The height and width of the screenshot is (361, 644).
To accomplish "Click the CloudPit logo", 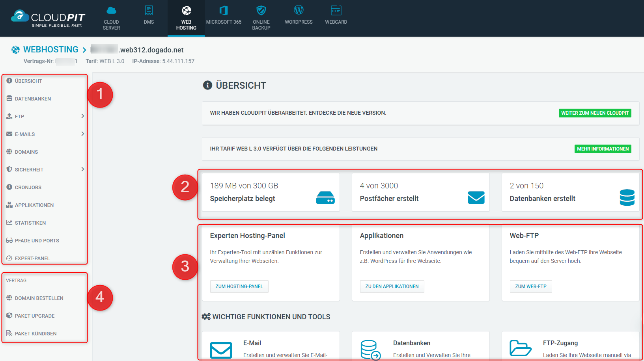I will (x=48, y=18).
